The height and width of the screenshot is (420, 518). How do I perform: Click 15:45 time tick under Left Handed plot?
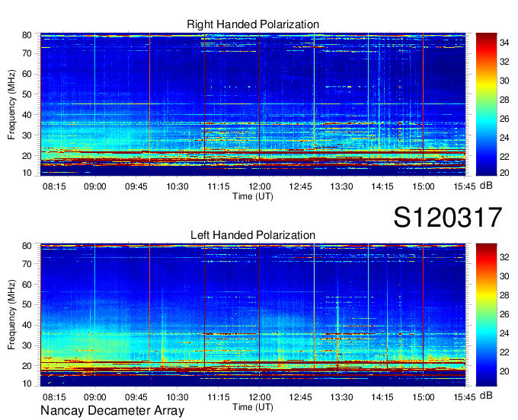pos(465,397)
